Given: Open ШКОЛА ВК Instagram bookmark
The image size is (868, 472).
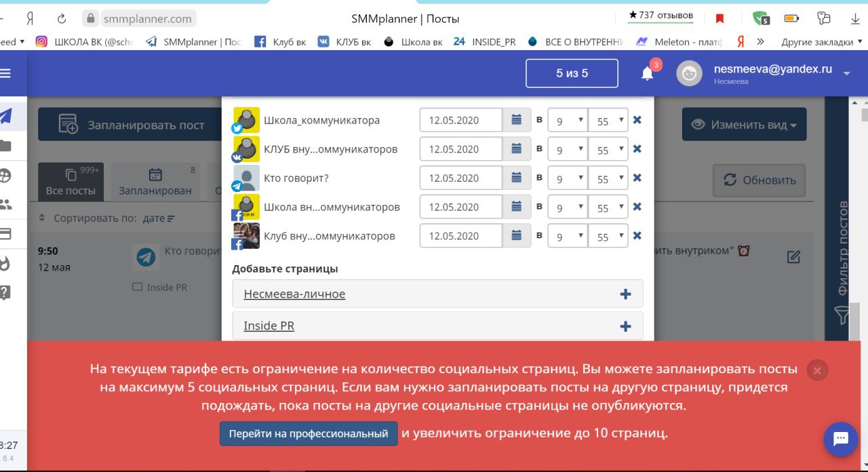Looking at the screenshot, I should coord(84,41).
